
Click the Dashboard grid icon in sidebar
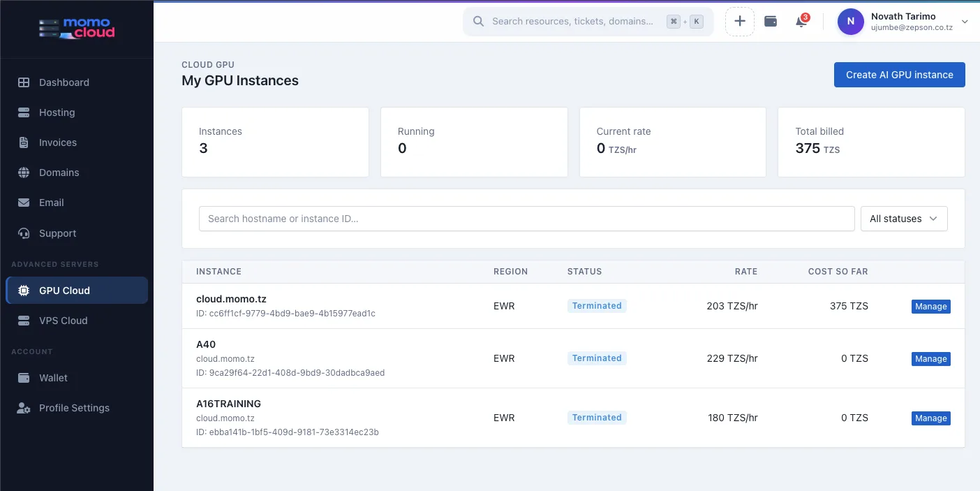[24, 82]
